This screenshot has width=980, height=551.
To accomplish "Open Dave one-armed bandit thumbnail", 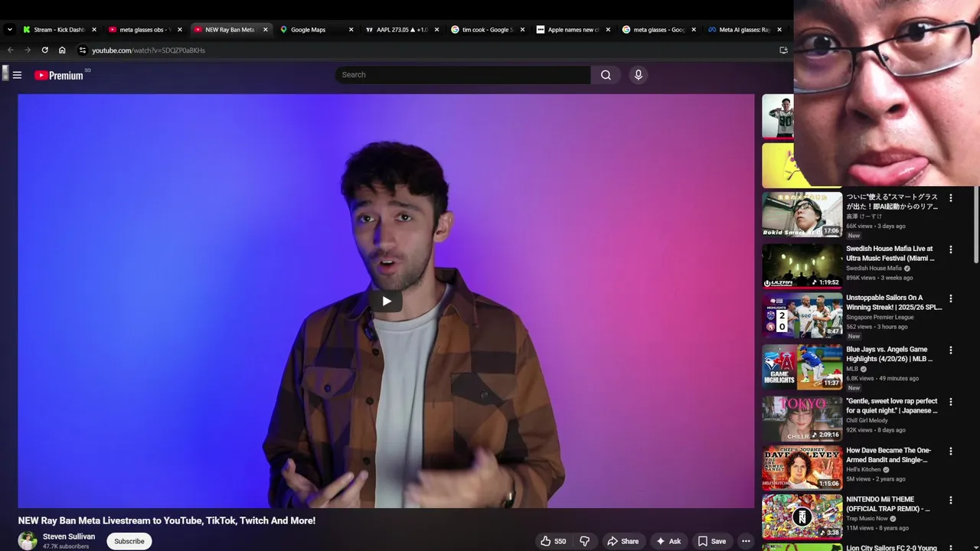I will tap(802, 468).
